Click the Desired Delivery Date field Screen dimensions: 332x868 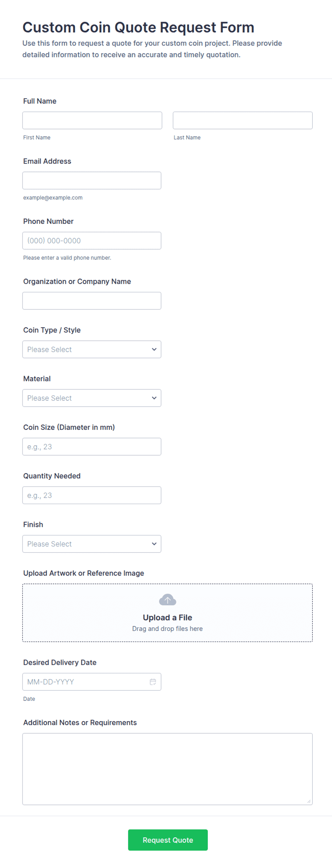92,682
